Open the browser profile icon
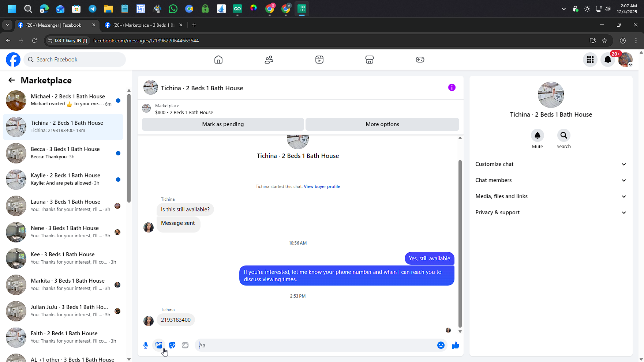Image resolution: width=644 pixels, height=362 pixels. tap(623, 41)
